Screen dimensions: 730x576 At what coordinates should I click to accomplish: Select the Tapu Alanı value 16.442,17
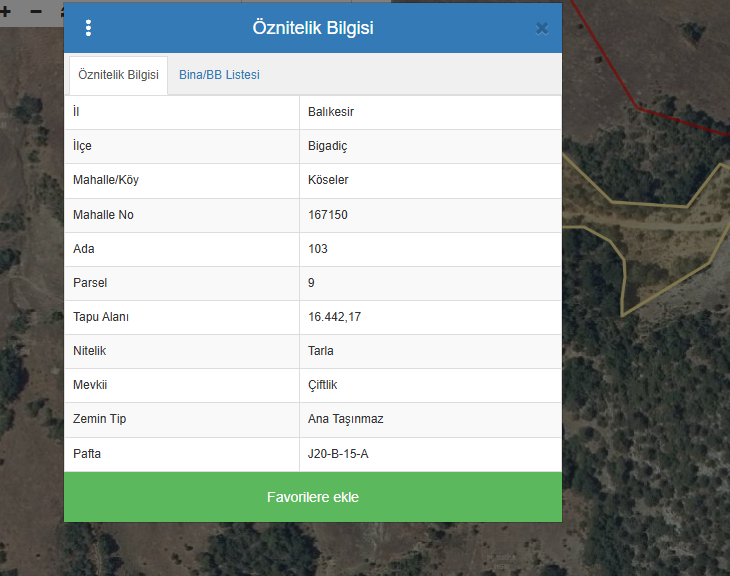(x=334, y=317)
